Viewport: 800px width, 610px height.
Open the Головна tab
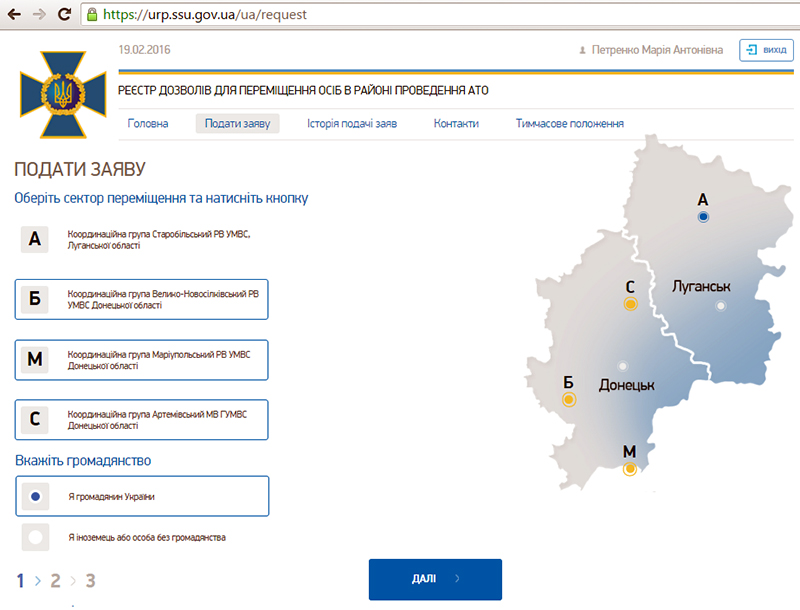point(147,123)
